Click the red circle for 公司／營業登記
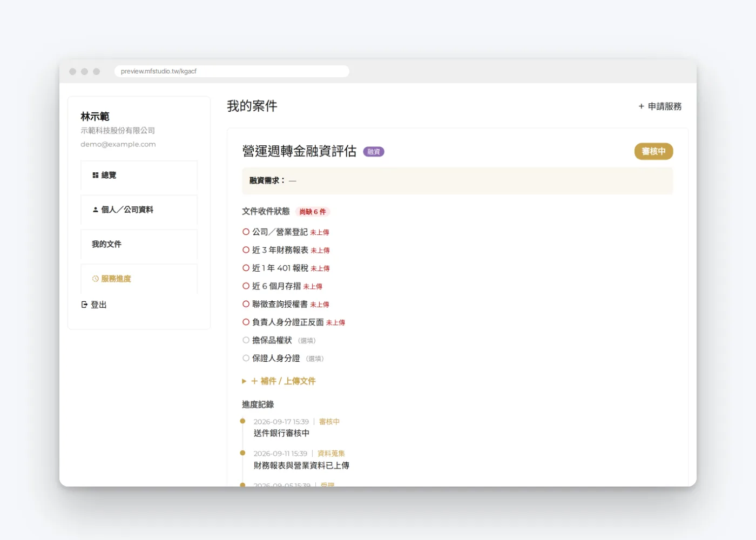756x540 pixels. click(246, 232)
